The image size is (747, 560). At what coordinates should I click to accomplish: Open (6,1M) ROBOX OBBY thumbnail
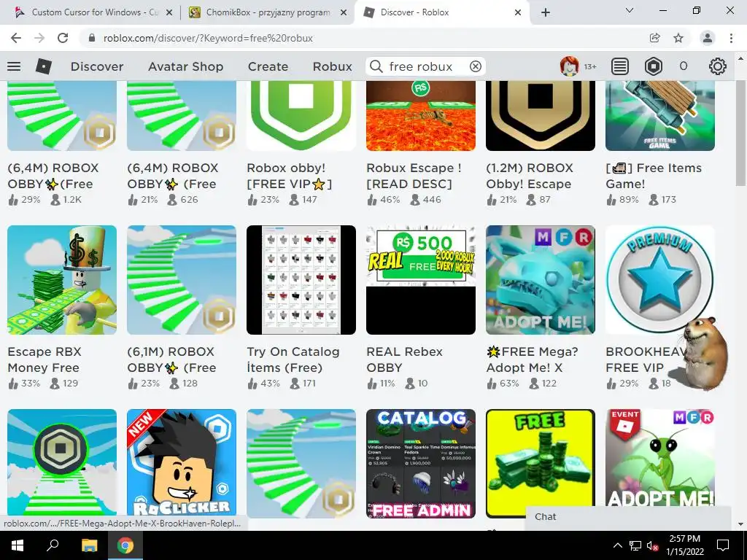tap(182, 280)
